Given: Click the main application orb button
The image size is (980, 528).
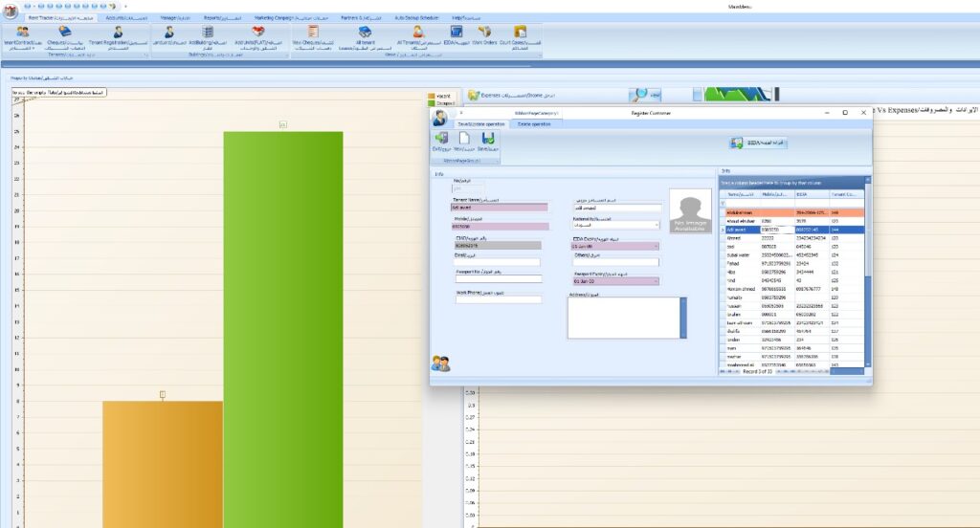Looking at the screenshot, I should [x=11, y=11].
